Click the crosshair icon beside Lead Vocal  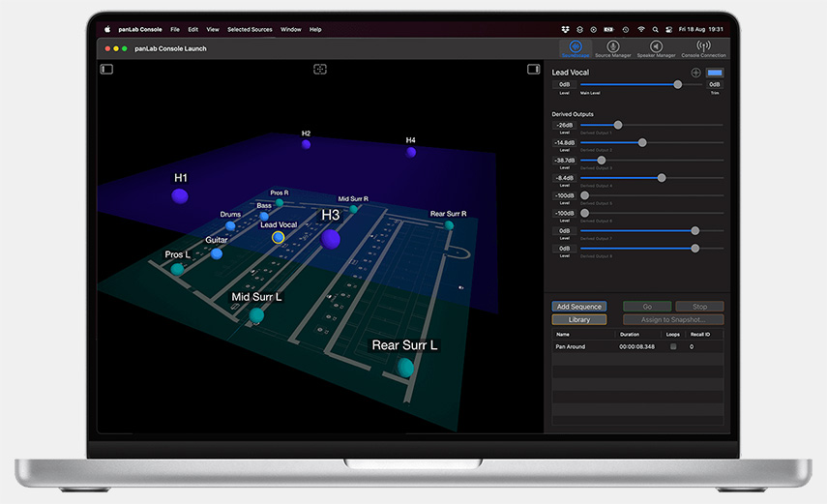click(x=695, y=73)
